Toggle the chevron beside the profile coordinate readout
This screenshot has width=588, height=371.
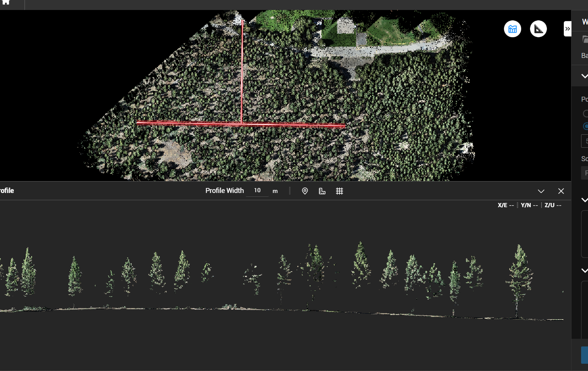585,200
